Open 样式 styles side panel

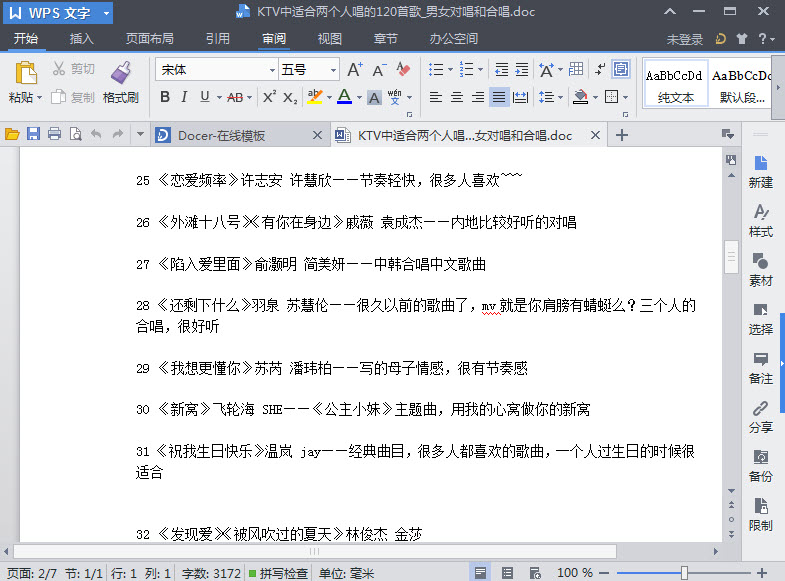[x=760, y=221]
